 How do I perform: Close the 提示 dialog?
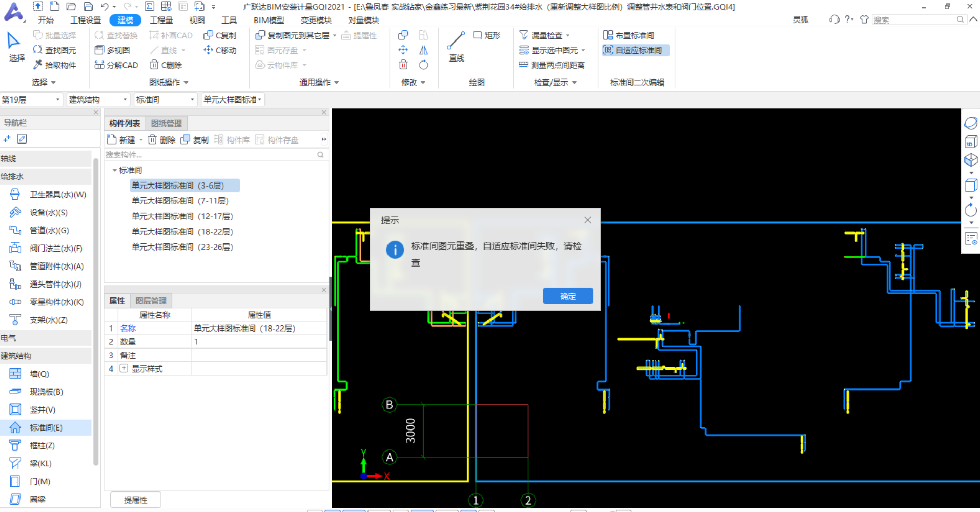[588, 220]
